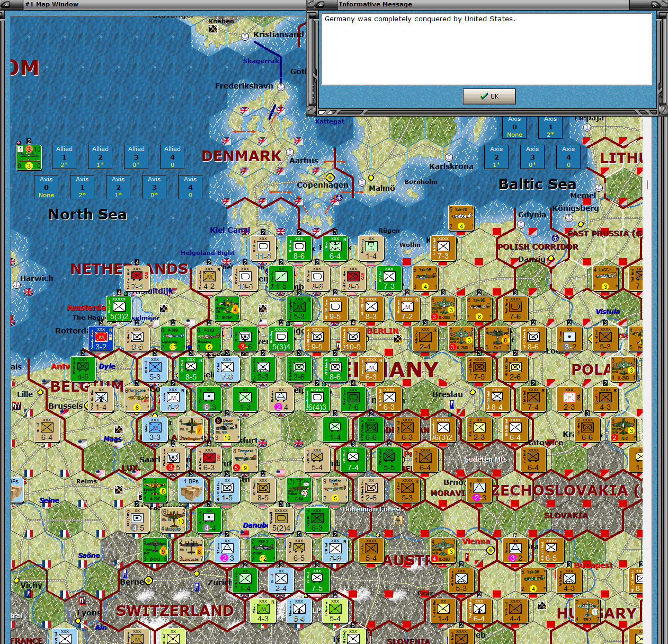Toggle the Allied 4 range box
Screen dimensions: 668x644
pyautogui.click(x=172, y=156)
